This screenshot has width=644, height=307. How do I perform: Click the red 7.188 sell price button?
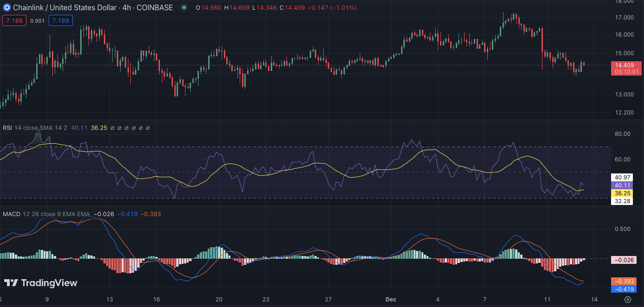(x=13, y=20)
